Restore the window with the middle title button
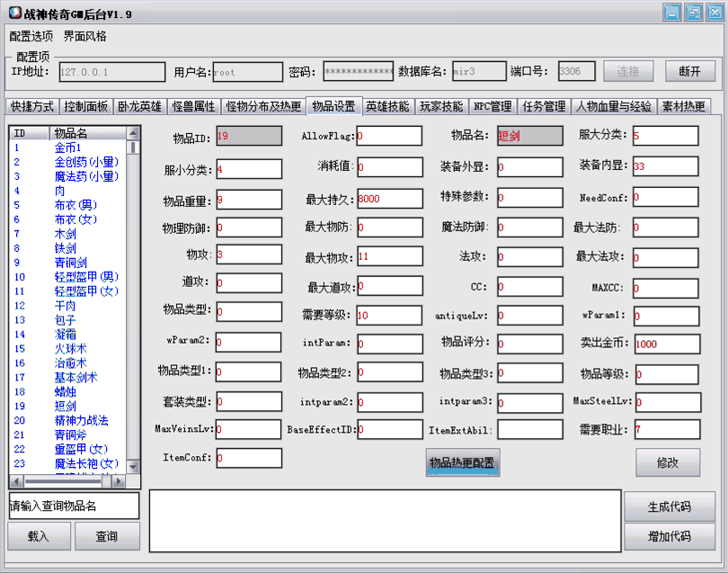Image resolution: width=728 pixels, height=573 pixels. pyautogui.click(x=693, y=13)
